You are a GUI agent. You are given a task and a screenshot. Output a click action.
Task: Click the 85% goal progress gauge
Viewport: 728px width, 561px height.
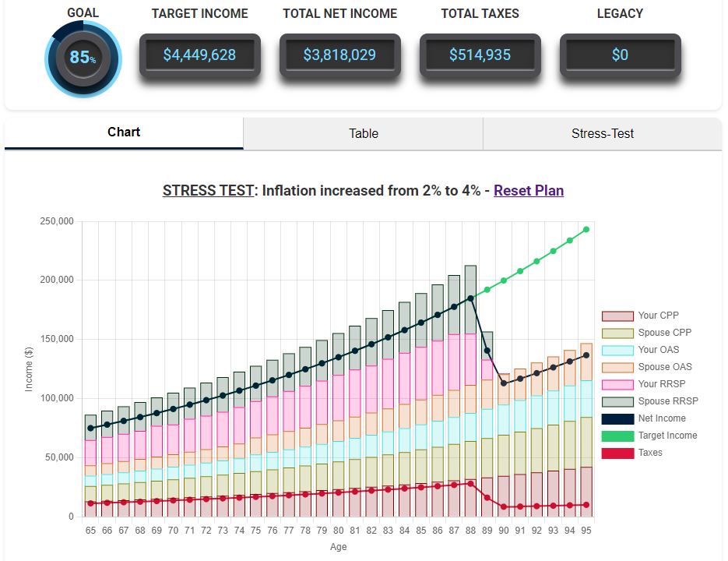(83, 58)
